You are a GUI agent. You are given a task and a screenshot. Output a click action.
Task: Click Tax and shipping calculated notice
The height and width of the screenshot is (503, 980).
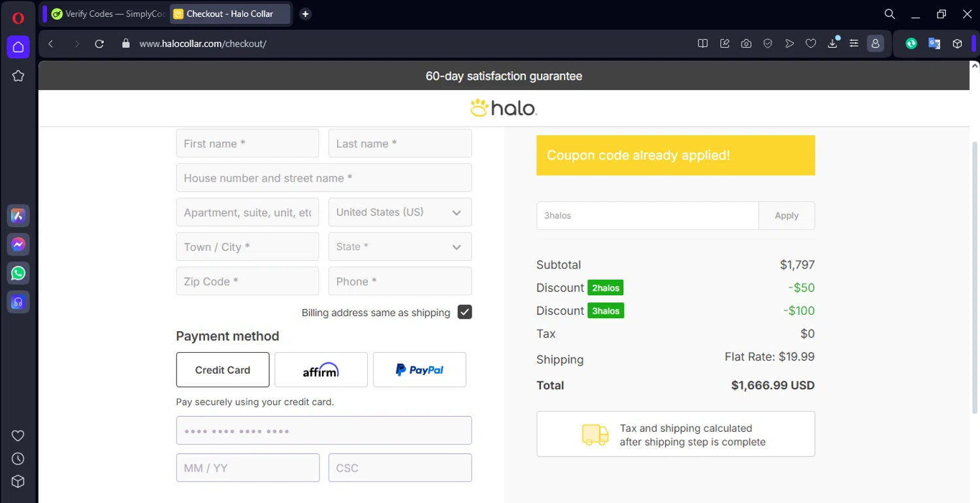click(676, 434)
